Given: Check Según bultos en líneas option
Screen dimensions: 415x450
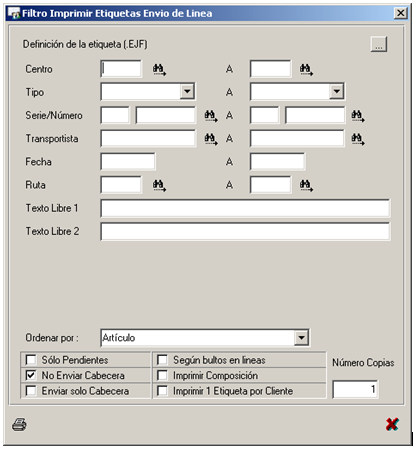Looking at the screenshot, I should coord(162,360).
